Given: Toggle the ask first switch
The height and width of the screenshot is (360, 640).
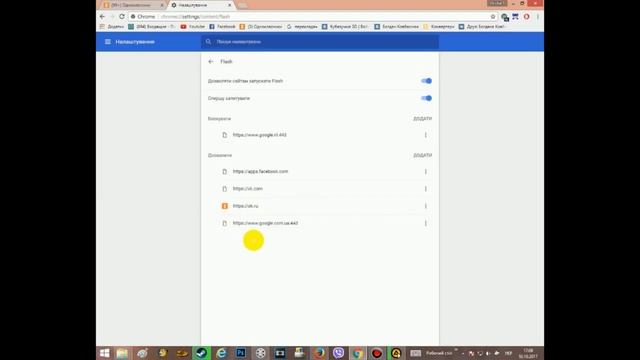Looking at the screenshot, I should click(x=427, y=98).
